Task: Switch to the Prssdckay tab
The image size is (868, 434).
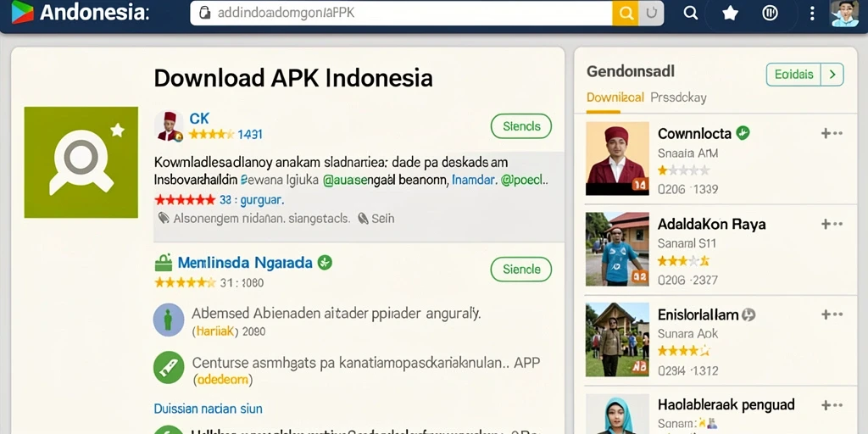Action: coord(679,98)
